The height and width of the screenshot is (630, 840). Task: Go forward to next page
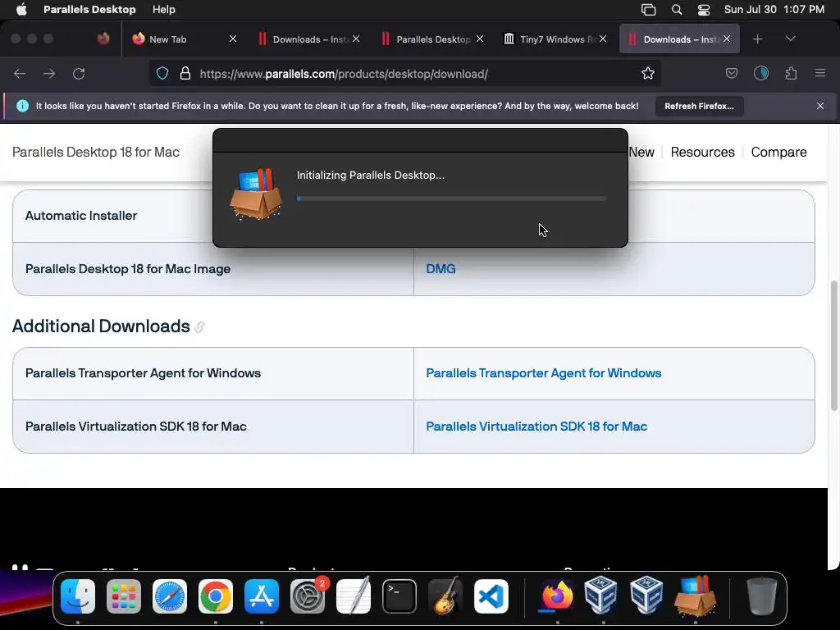click(x=49, y=74)
